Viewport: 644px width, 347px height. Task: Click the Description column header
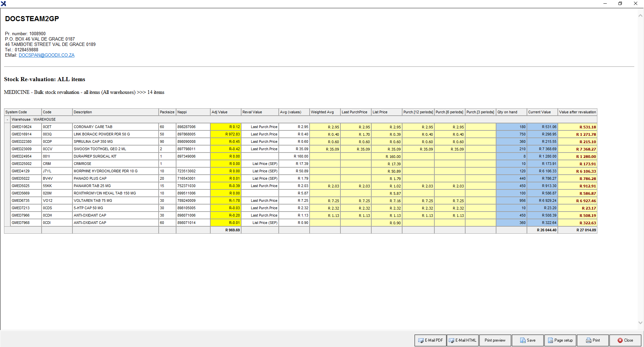coord(115,112)
